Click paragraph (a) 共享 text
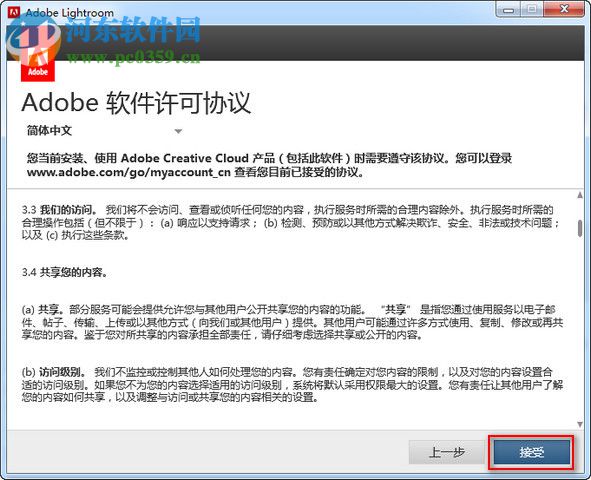 click(x=292, y=322)
